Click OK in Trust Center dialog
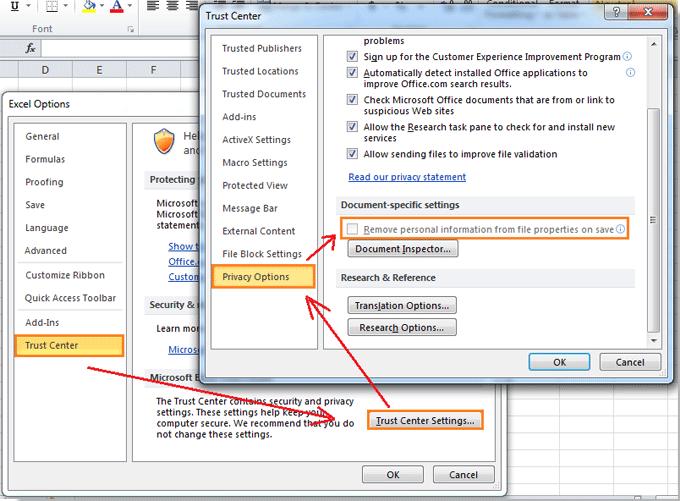Screen dimensions: 680x501 click(x=559, y=362)
